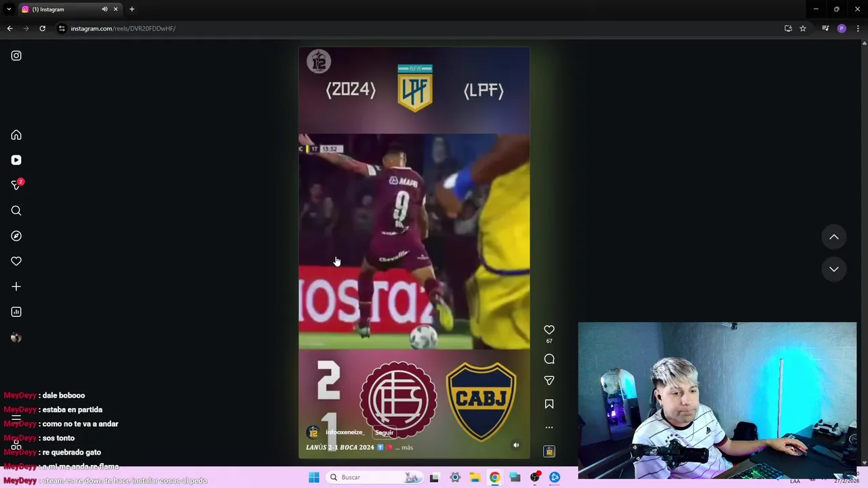Expand caption with 'más' link
868x488 pixels.
[x=407, y=447]
